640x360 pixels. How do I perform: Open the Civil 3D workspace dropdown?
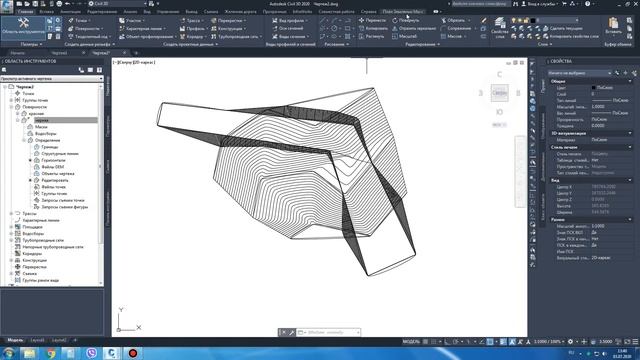click(x=118, y=4)
